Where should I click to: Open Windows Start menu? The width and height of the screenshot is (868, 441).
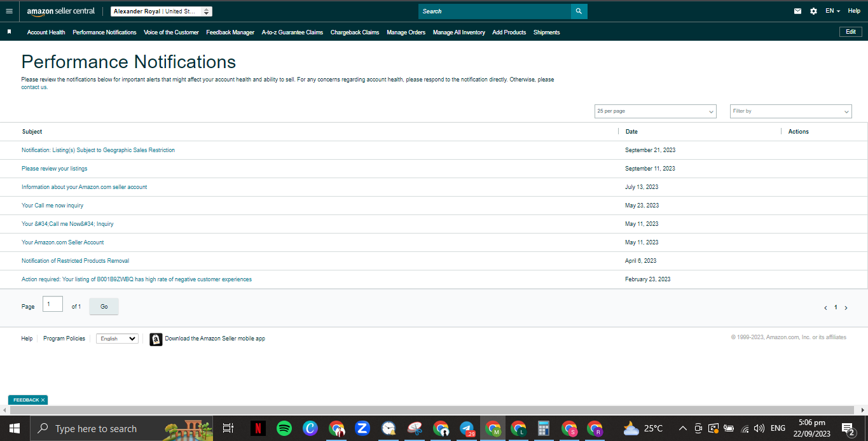14,429
